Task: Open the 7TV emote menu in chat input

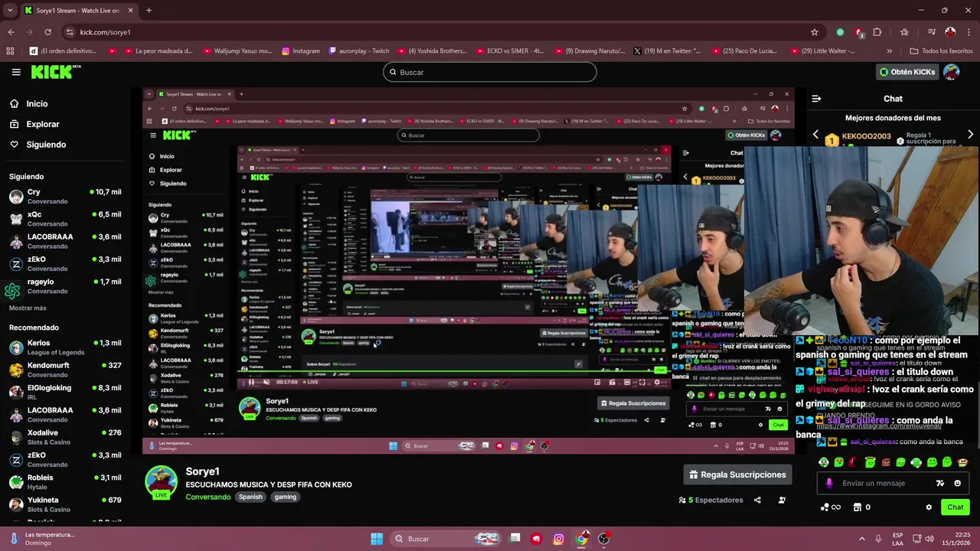Action: click(x=940, y=483)
